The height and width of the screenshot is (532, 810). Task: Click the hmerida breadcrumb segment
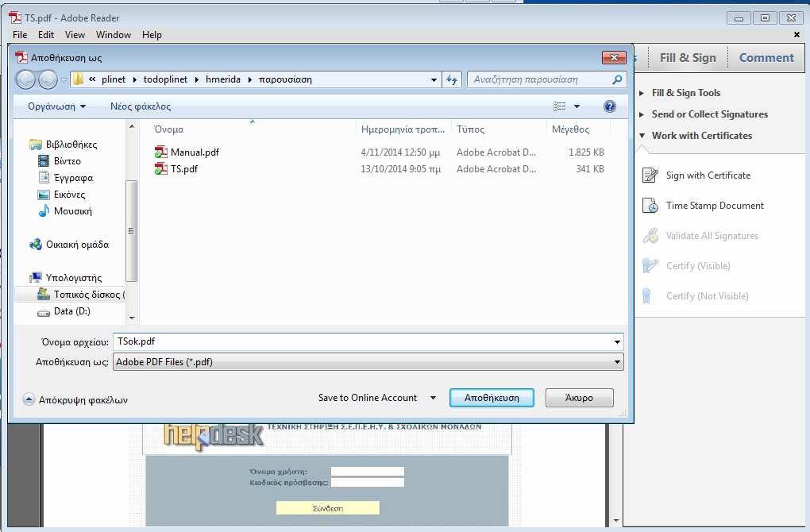(223, 79)
